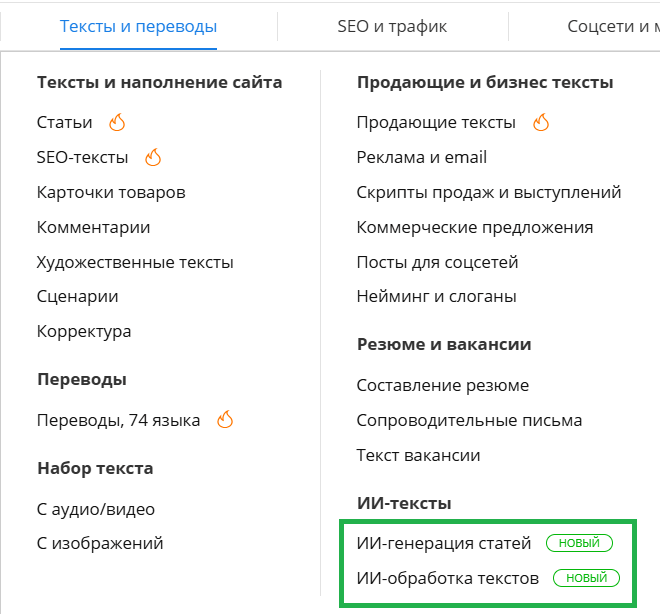This screenshot has height=614, width=660.
Task: Open Коммерческие предложения link
Action: tap(475, 227)
